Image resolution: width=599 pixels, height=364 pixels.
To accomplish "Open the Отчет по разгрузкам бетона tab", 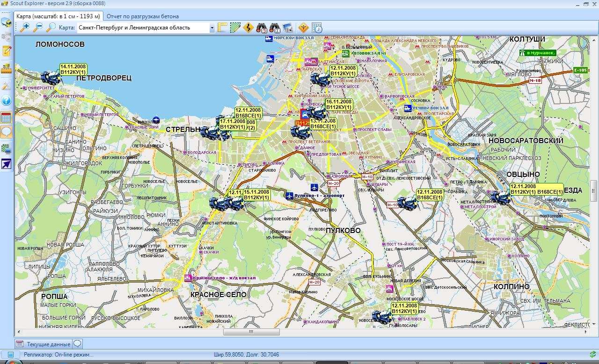I will pyautogui.click(x=143, y=16).
